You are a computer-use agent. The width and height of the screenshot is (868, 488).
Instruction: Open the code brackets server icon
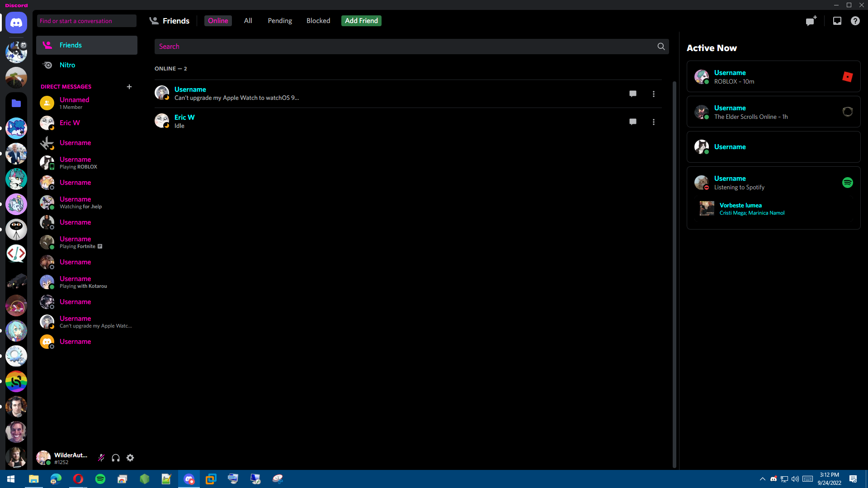(x=16, y=253)
